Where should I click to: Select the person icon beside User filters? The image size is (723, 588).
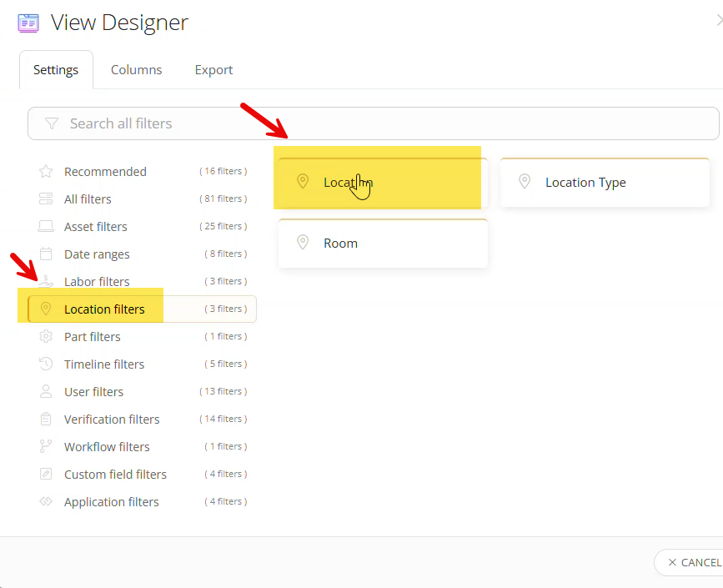coord(46,391)
